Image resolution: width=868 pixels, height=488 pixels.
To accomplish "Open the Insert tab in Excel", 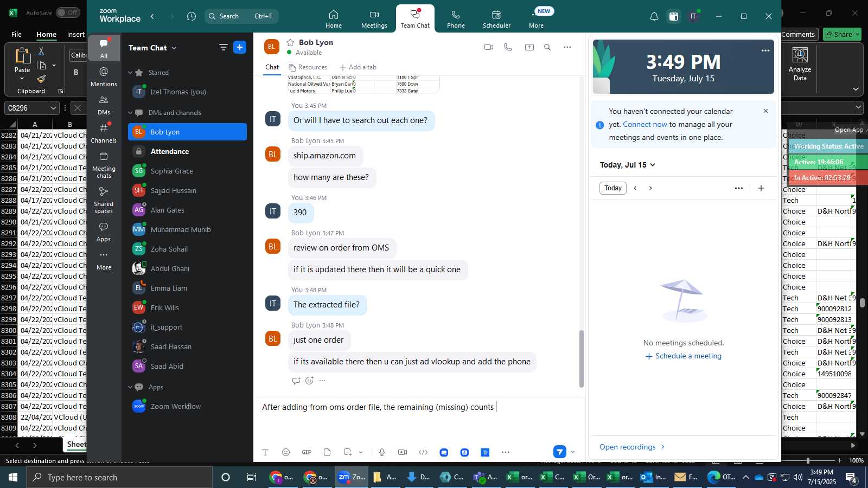I will [75, 34].
